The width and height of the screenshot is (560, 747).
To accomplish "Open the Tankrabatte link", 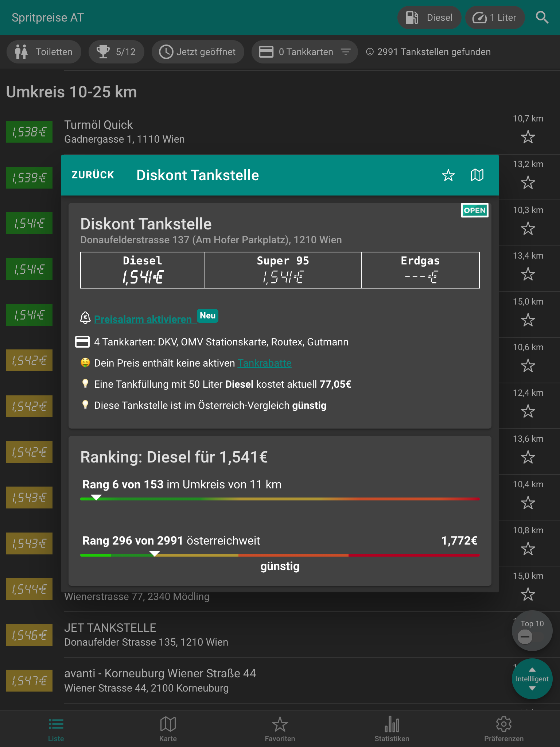I will click(x=264, y=363).
